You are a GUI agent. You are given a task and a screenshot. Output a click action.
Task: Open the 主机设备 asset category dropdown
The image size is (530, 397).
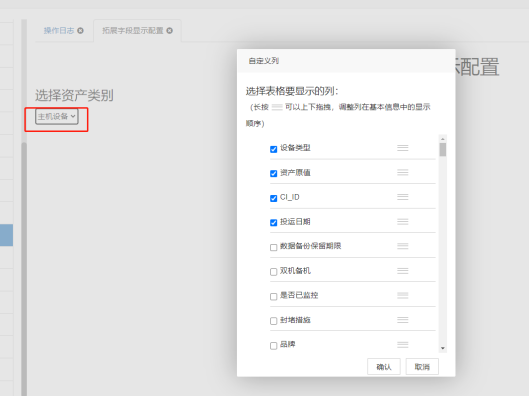(57, 117)
